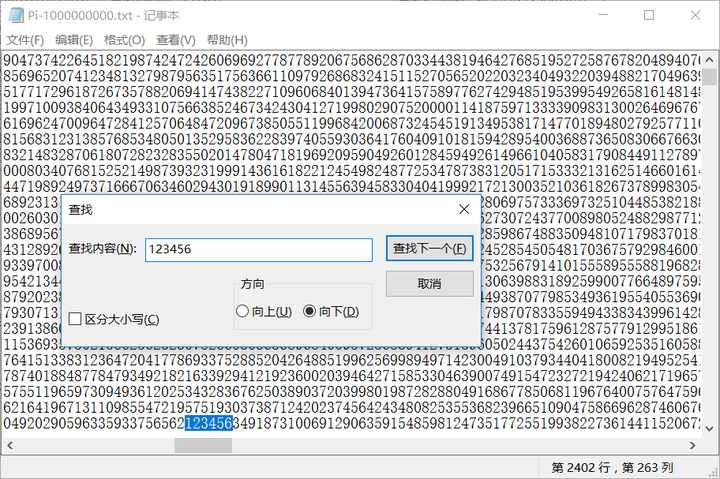Click the Notepad app icon in title bar
Screen dimensions: 720x479
pos(13,16)
